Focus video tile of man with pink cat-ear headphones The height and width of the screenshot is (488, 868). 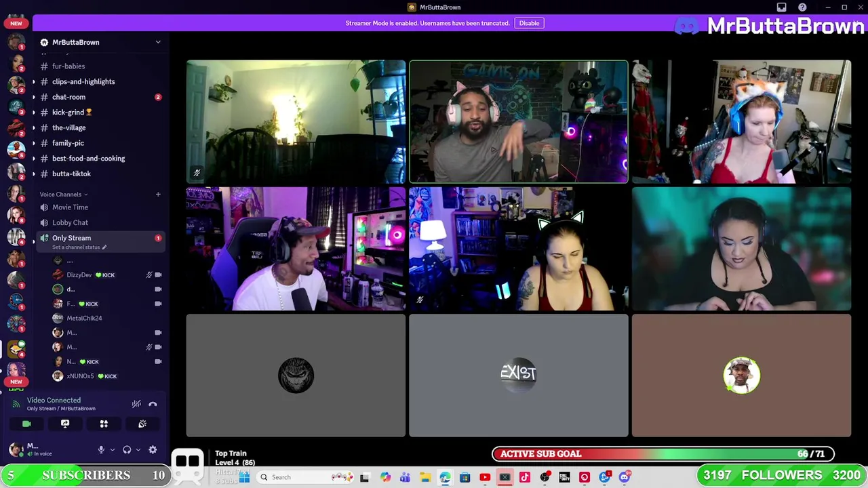[519, 122]
